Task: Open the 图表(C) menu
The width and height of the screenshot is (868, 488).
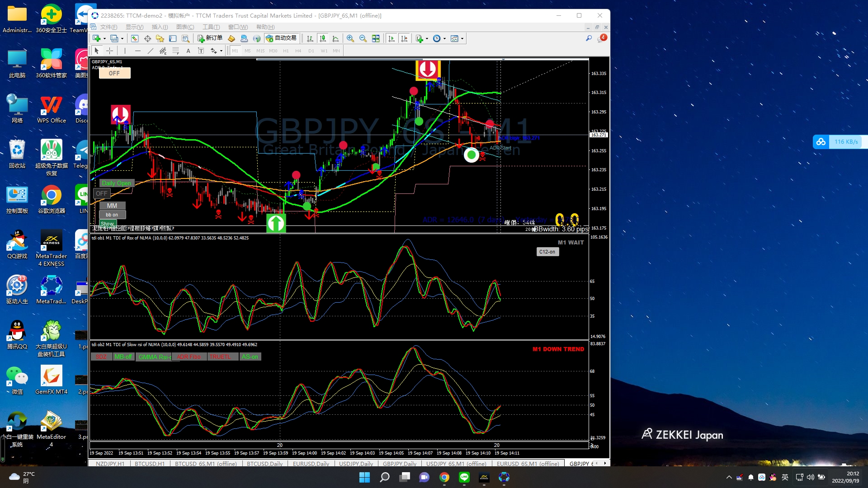Action: tap(185, 27)
